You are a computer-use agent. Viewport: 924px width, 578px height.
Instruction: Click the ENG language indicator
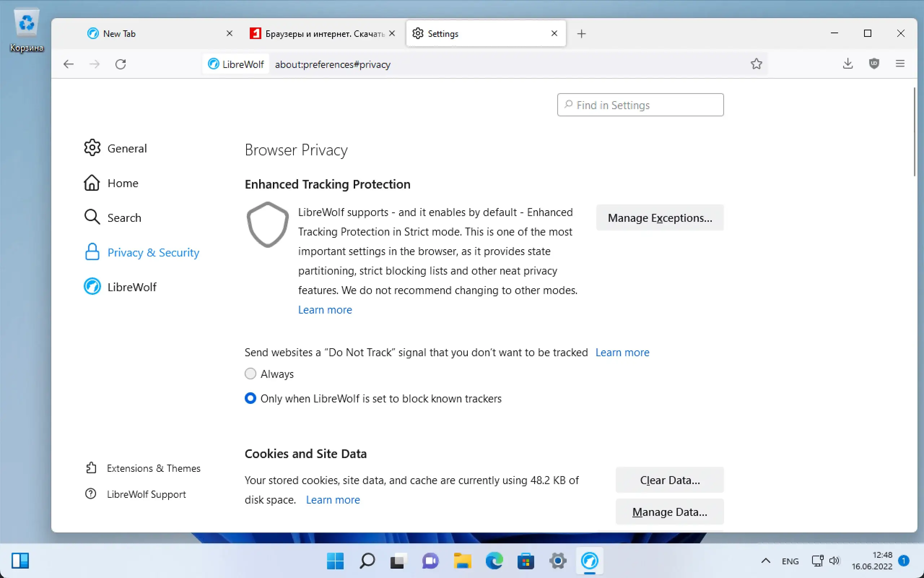(x=790, y=561)
